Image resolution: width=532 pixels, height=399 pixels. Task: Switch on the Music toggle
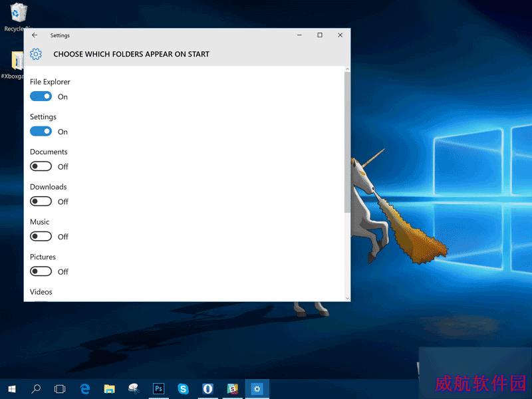tap(41, 236)
